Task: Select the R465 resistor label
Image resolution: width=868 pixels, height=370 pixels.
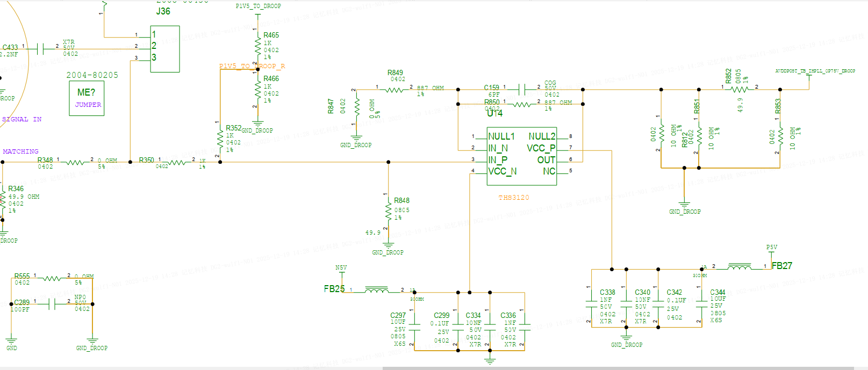Action: (271, 35)
